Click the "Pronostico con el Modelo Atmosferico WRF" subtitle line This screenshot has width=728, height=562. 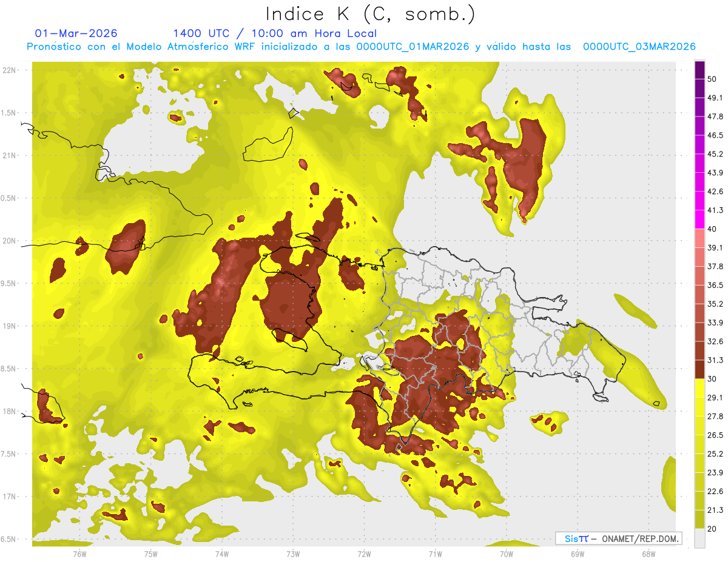[x=361, y=47]
